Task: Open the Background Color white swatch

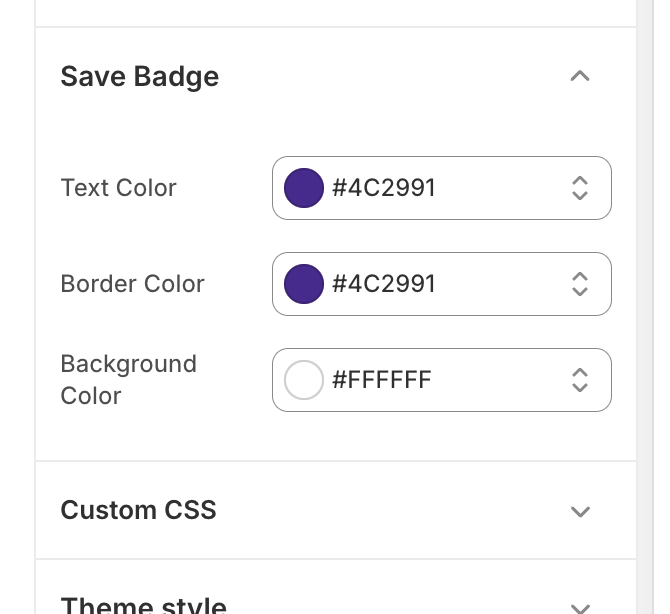Action: (x=304, y=380)
